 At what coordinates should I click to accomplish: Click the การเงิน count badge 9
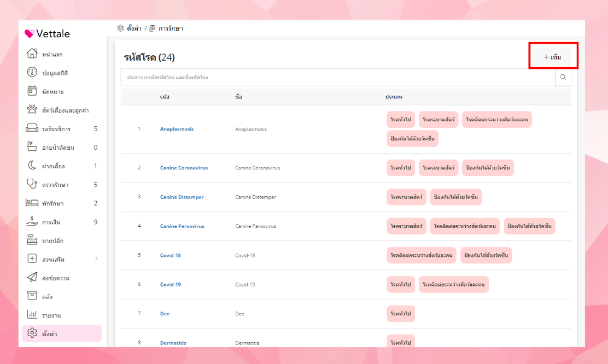pyautogui.click(x=95, y=222)
